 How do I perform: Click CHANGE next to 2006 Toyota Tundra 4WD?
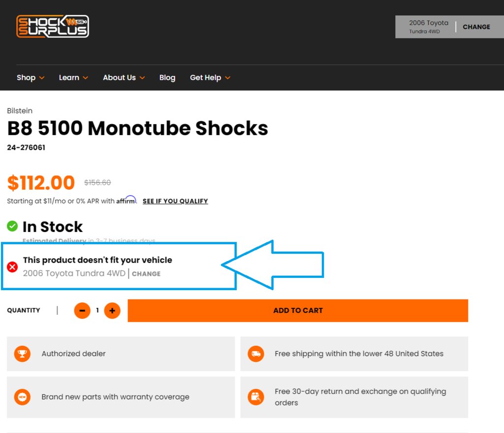tap(146, 274)
